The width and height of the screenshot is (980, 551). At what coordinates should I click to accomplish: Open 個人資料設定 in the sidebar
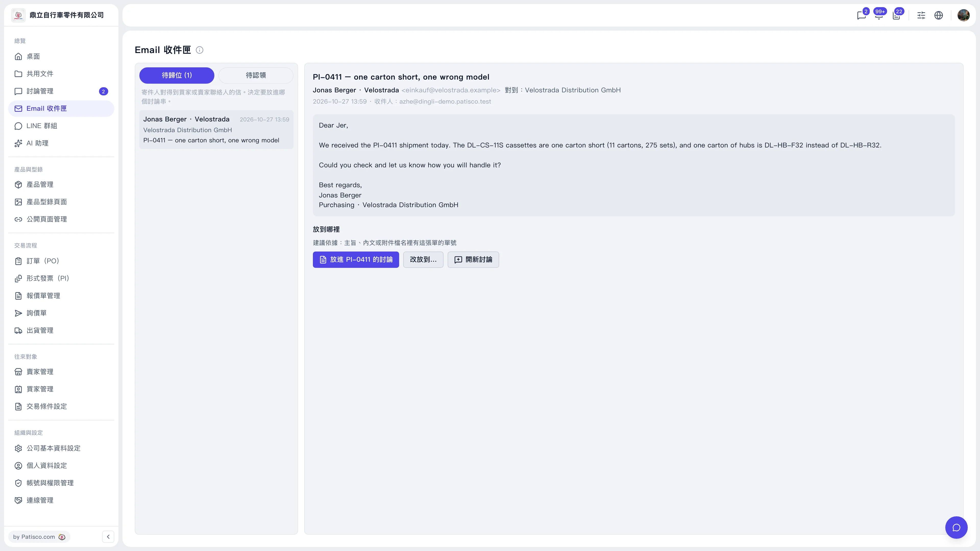point(61,466)
